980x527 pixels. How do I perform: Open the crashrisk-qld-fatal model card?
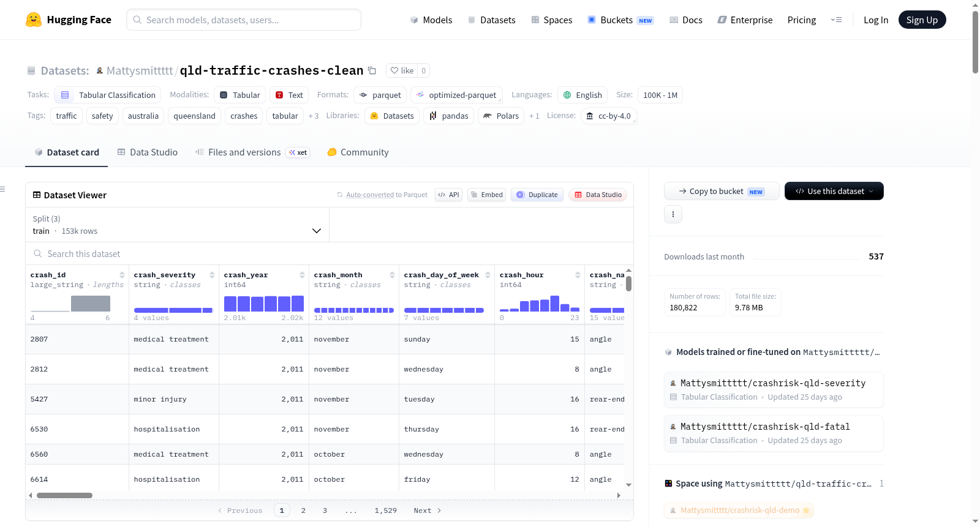[x=774, y=433]
